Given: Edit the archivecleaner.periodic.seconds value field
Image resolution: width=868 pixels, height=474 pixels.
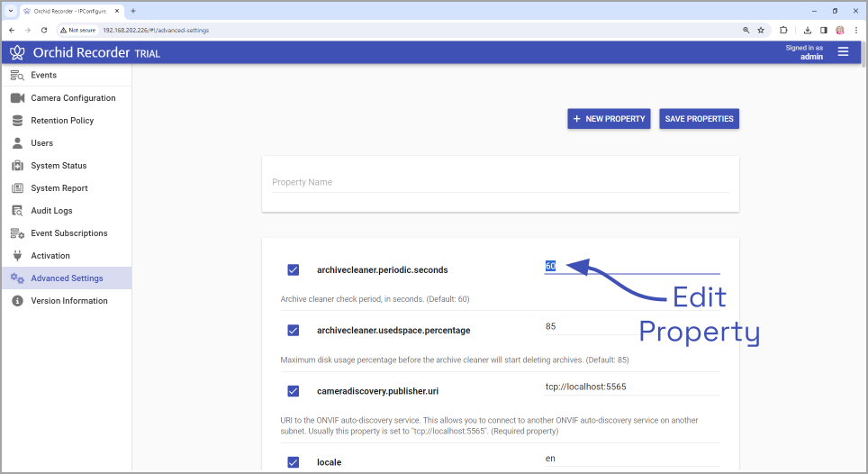Looking at the screenshot, I should point(632,267).
